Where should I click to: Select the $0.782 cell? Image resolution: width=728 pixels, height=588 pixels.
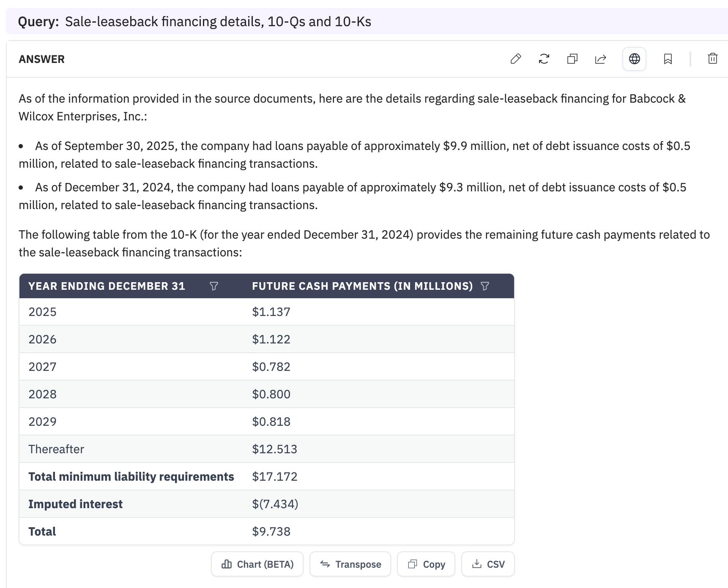pyautogui.click(x=271, y=367)
